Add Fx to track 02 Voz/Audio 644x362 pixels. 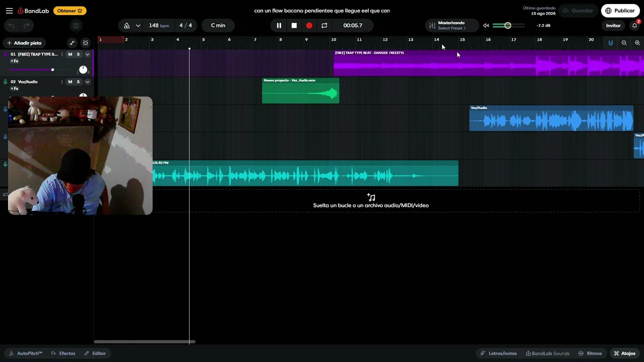coord(14,89)
